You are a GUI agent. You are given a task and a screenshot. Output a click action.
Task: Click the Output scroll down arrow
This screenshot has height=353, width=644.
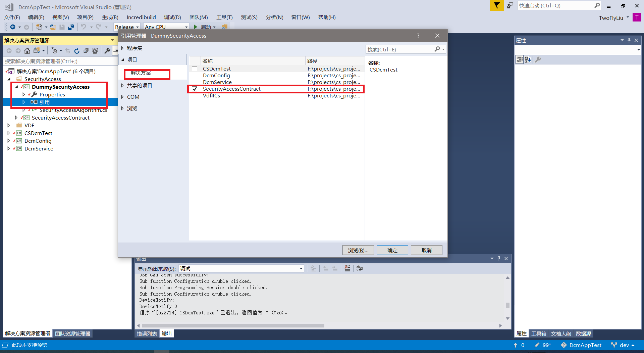pyautogui.click(x=507, y=318)
